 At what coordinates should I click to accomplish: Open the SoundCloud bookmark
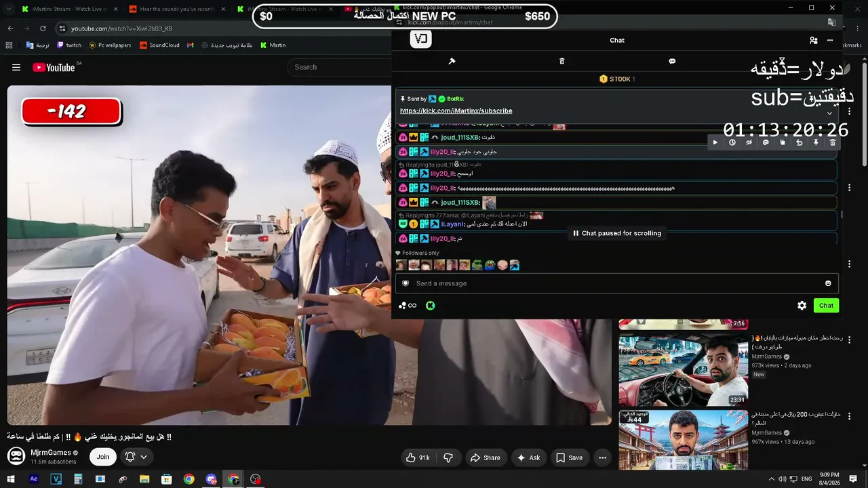tap(159, 45)
